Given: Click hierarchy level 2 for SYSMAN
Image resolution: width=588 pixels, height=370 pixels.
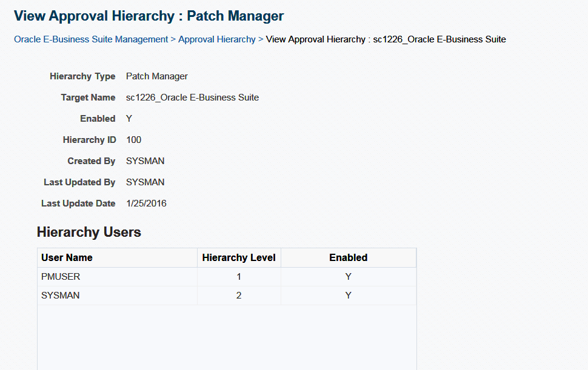Looking at the screenshot, I should [x=239, y=296].
